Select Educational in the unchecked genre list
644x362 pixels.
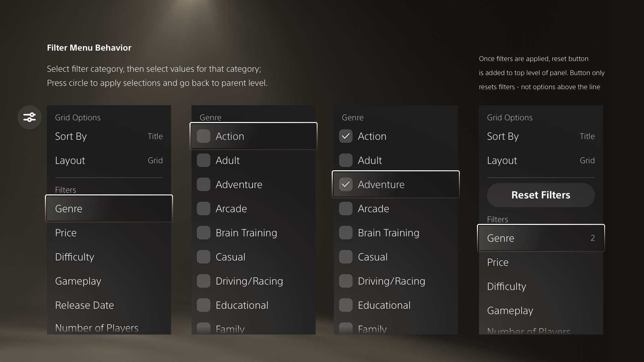coord(204,305)
